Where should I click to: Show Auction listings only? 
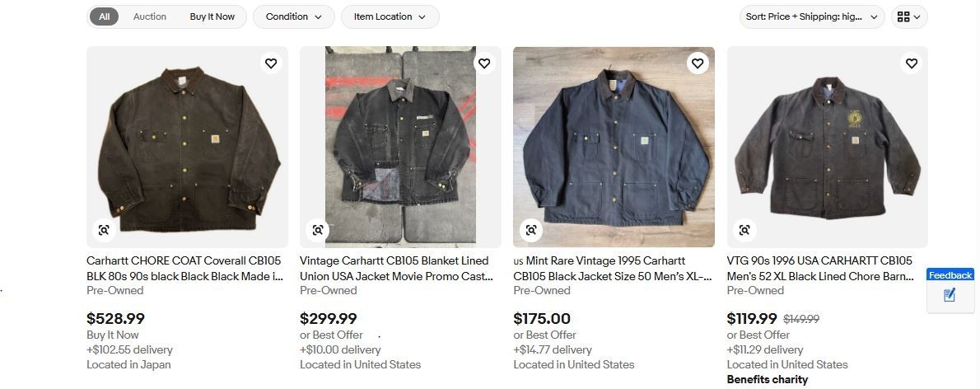click(x=150, y=16)
